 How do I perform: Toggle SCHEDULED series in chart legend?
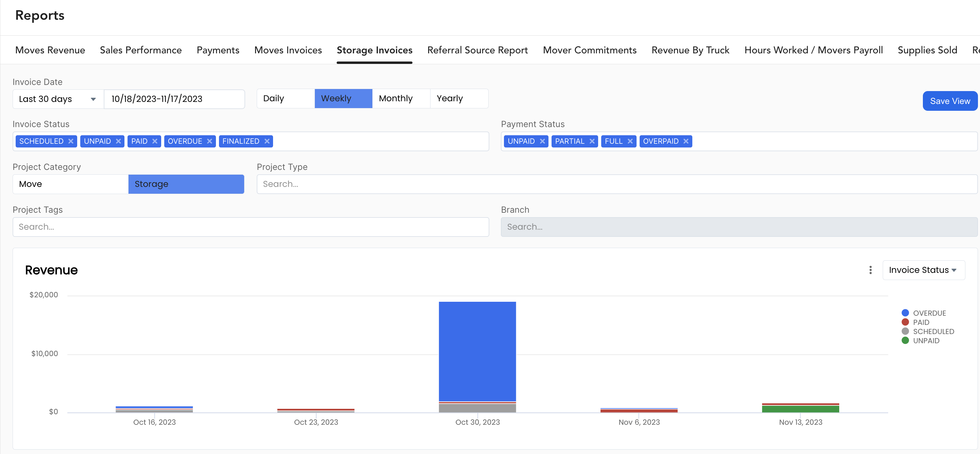(x=928, y=331)
